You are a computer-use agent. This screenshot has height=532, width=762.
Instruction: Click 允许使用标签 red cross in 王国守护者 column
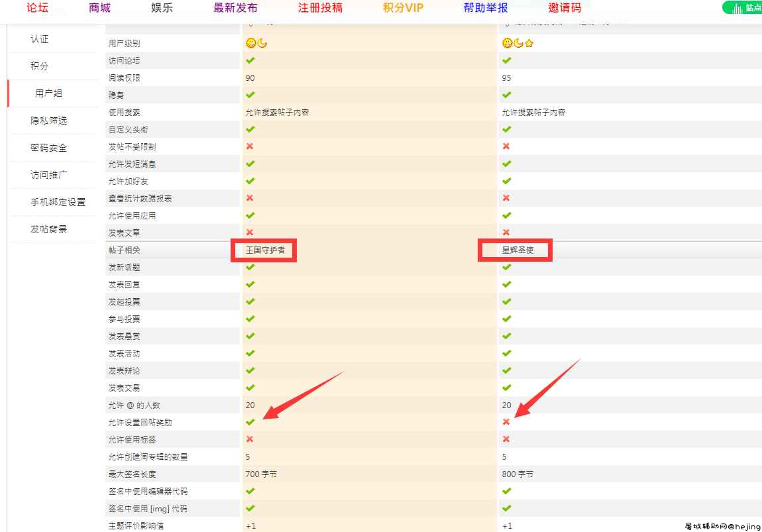point(250,439)
